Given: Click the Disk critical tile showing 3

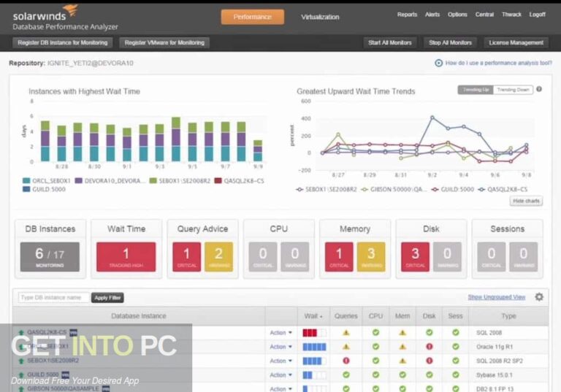Looking at the screenshot, I should tap(416, 257).
